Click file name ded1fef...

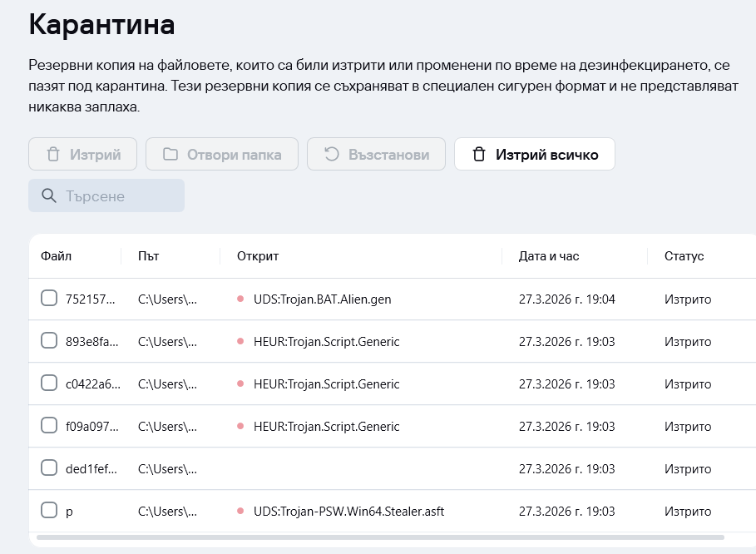pos(91,469)
